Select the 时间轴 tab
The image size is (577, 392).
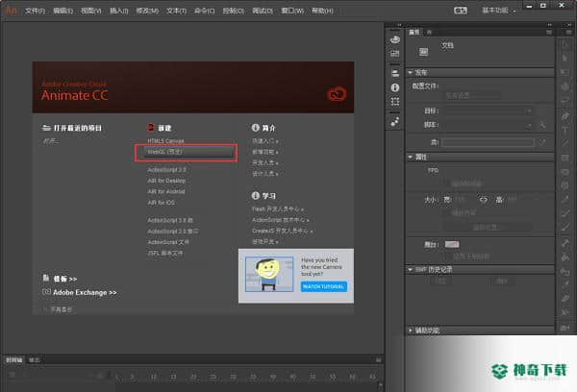tap(14, 360)
